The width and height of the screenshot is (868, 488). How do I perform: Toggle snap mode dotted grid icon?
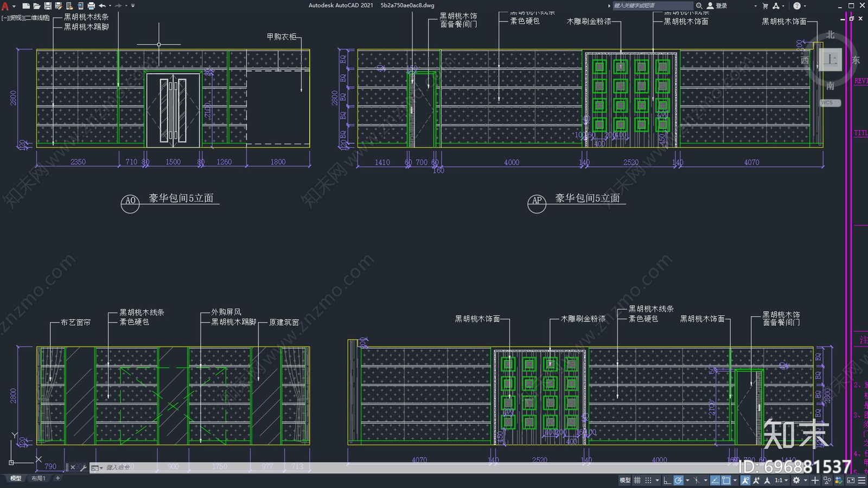648,480
